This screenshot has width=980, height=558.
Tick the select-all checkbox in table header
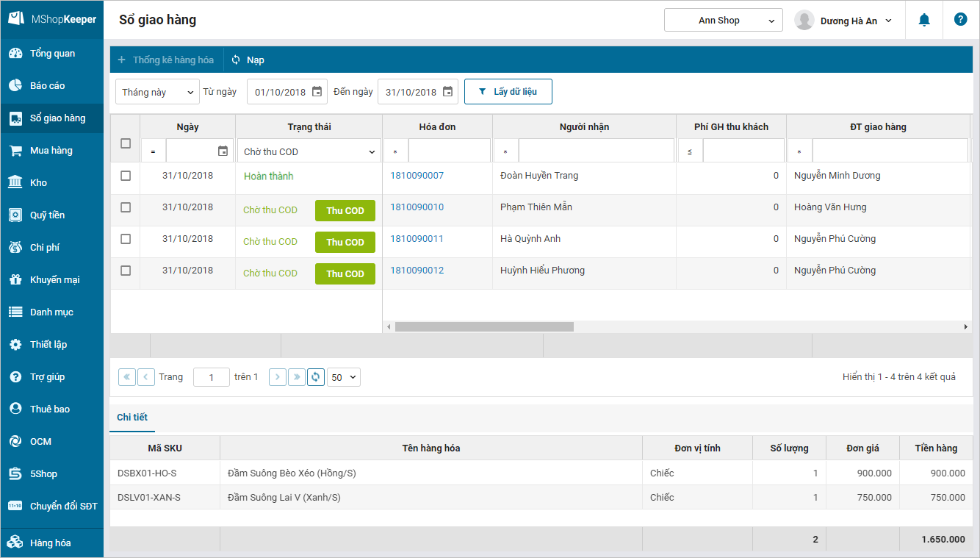point(126,143)
